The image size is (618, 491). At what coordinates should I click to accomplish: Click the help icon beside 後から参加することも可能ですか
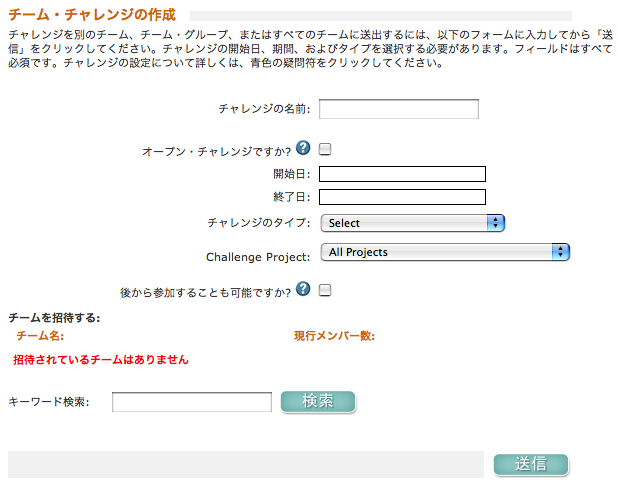[x=304, y=290]
